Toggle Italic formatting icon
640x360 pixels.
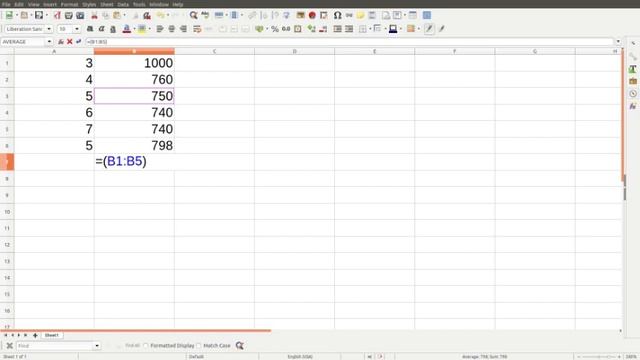[x=101, y=29]
